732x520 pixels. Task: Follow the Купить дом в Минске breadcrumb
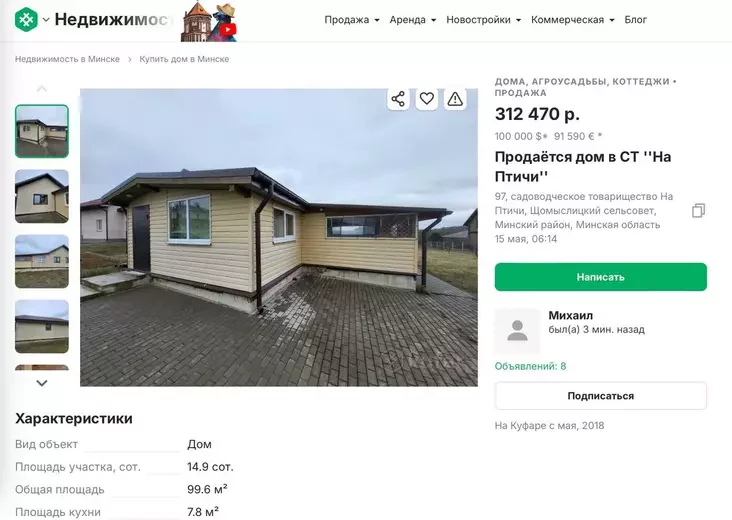pyautogui.click(x=184, y=59)
